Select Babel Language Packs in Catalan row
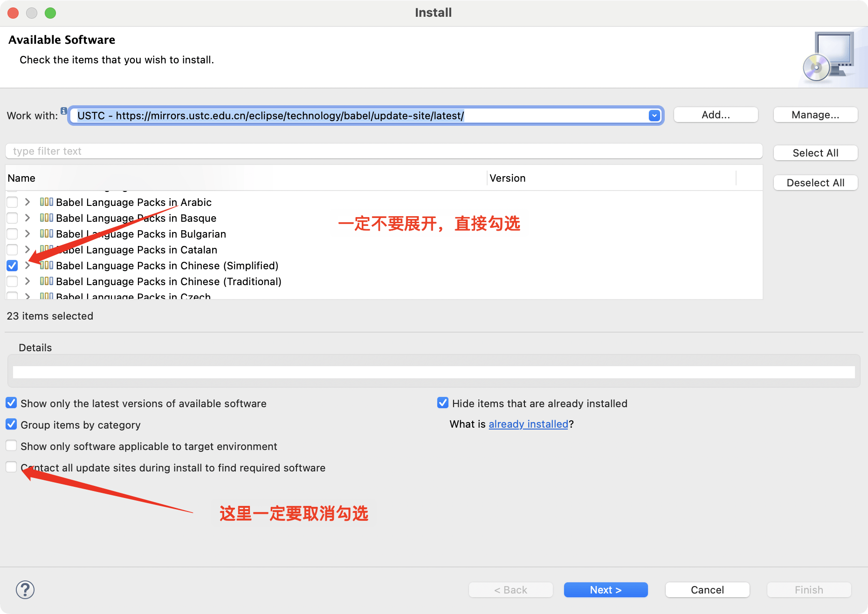This screenshot has height=614, width=868. coord(384,250)
